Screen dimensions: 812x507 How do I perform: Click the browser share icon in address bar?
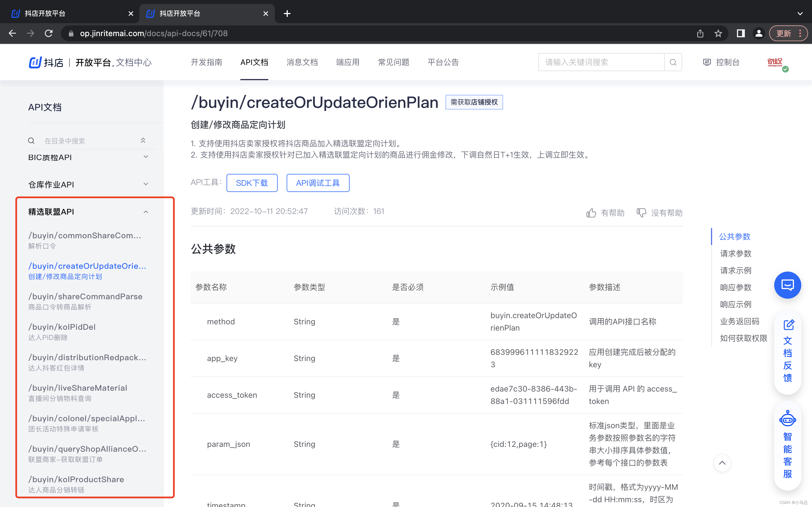[700, 34]
